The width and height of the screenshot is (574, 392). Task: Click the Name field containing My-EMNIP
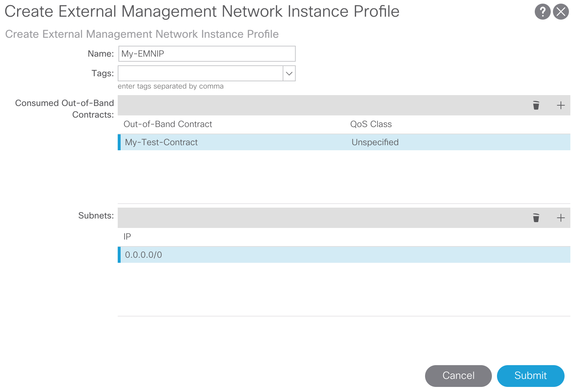[207, 54]
